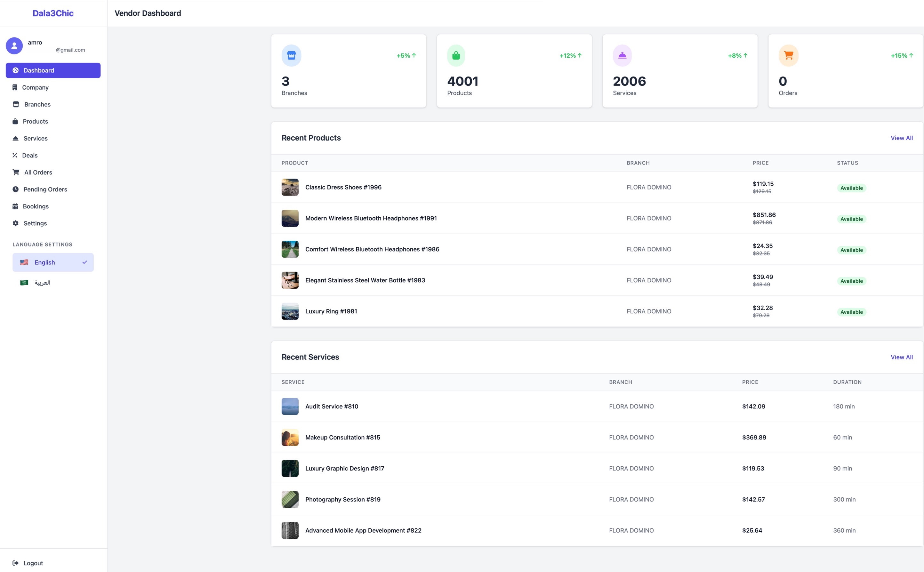
Task: Open View All for Recent Products
Action: point(902,138)
